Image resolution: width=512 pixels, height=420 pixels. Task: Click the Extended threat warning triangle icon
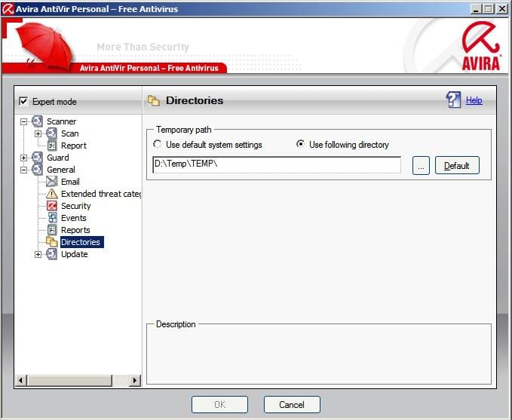(51, 194)
